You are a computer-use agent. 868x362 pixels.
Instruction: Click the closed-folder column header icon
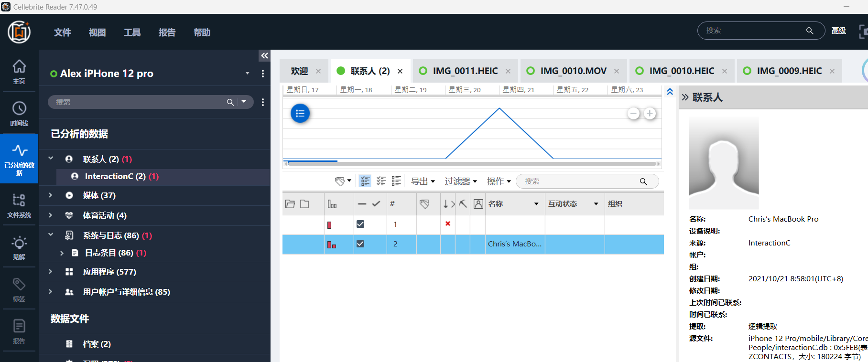(304, 204)
